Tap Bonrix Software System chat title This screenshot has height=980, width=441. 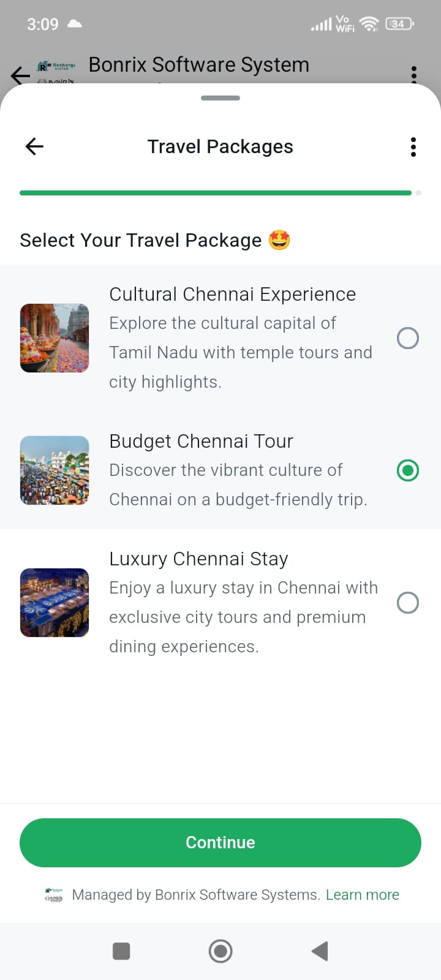pos(198,65)
